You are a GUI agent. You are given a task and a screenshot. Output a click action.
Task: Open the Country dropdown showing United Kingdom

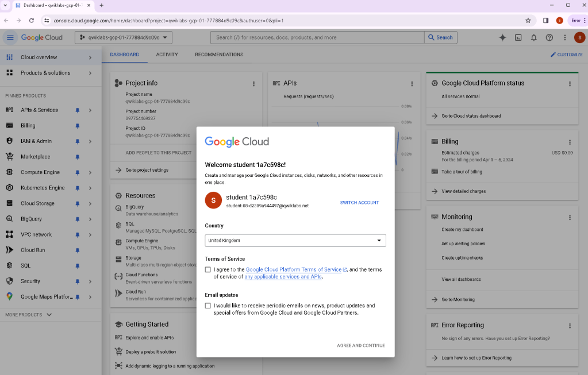(295, 241)
